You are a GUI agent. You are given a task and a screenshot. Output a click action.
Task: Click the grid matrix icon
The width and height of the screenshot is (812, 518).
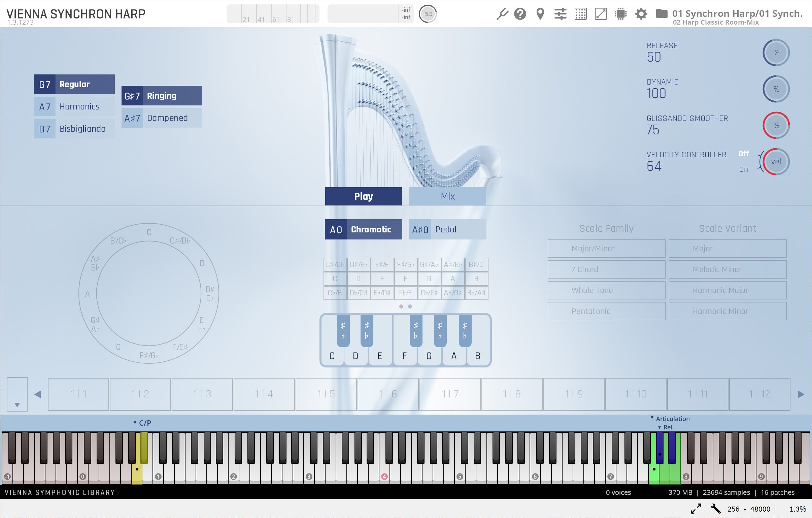[x=580, y=14]
